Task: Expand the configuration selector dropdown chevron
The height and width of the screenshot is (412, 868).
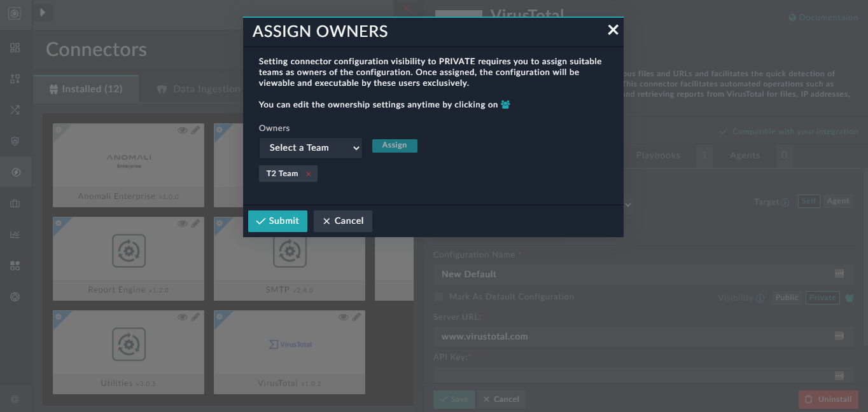Action: pos(627,204)
